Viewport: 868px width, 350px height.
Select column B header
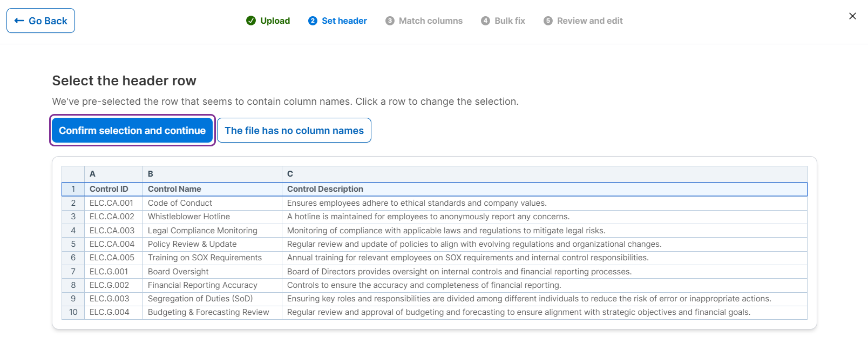coord(213,174)
